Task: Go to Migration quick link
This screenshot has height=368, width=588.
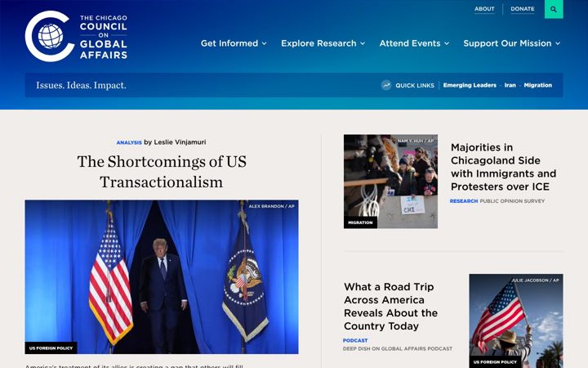Action: 537,85
